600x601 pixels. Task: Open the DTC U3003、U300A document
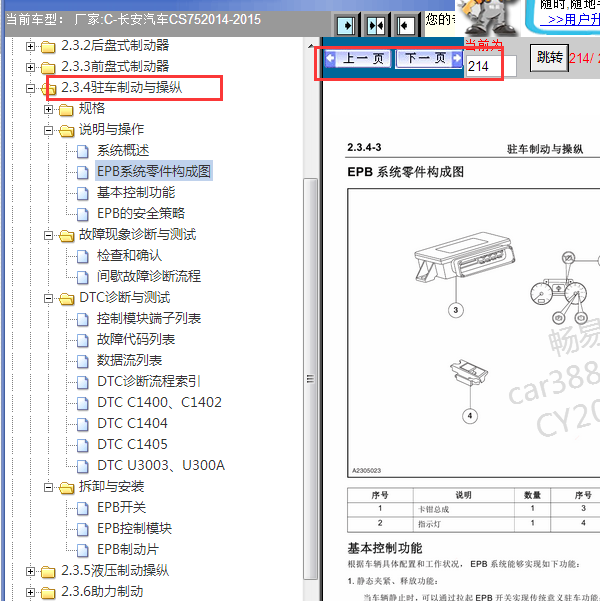(161, 465)
